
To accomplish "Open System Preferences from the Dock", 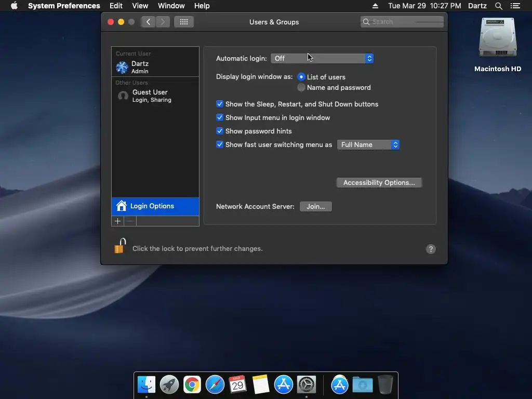I will tap(307, 384).
